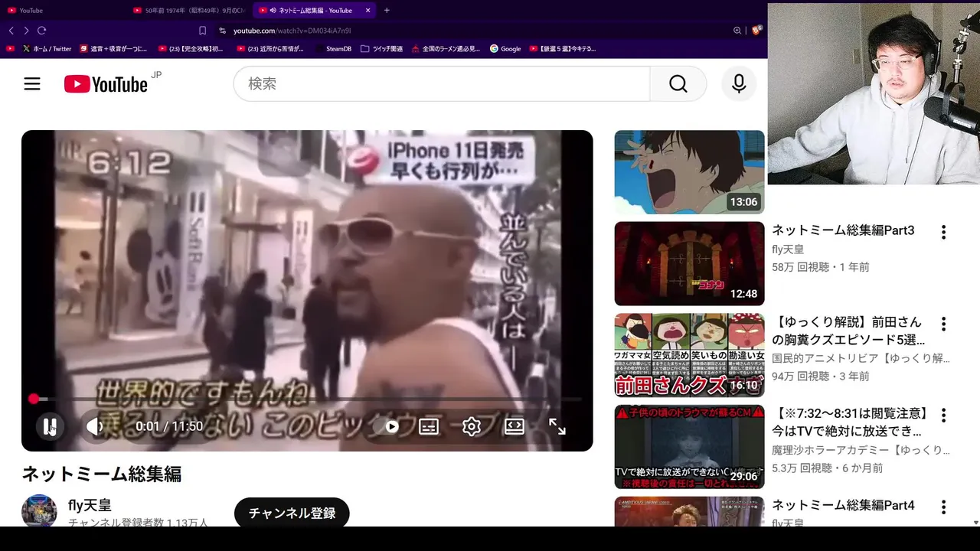980x551 pixels.
Task: Switch to theater mode view
Action: coord(514,426)
